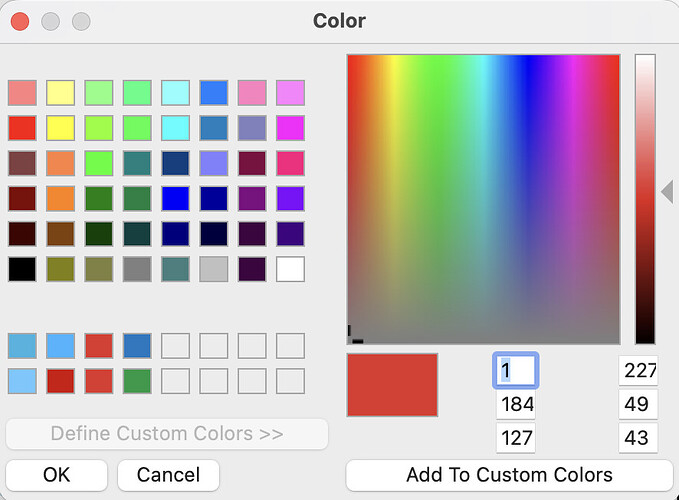Pick the light gray swatch in bottom row

pyautogui.click(x=214, y=269)
